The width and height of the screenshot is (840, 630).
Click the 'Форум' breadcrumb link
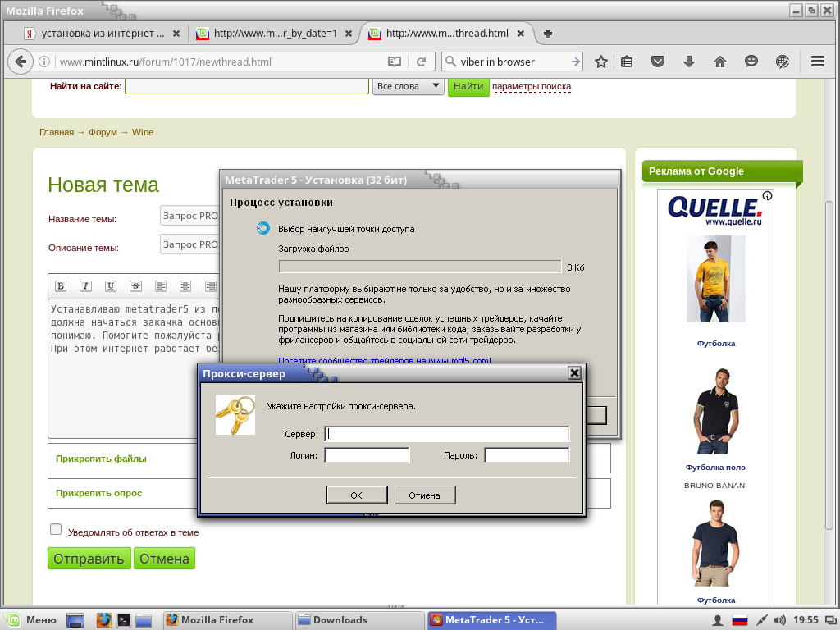(103, 132)
